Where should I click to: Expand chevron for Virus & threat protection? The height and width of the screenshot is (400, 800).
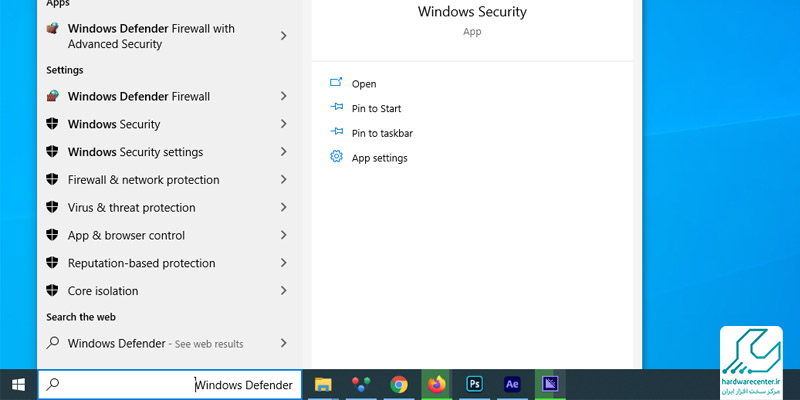pyautogui.click(x=284, y=207)
